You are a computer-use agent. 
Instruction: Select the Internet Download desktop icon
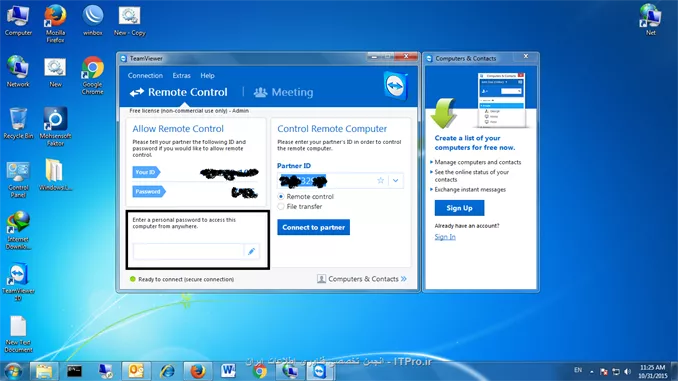[x=18, y=230]
